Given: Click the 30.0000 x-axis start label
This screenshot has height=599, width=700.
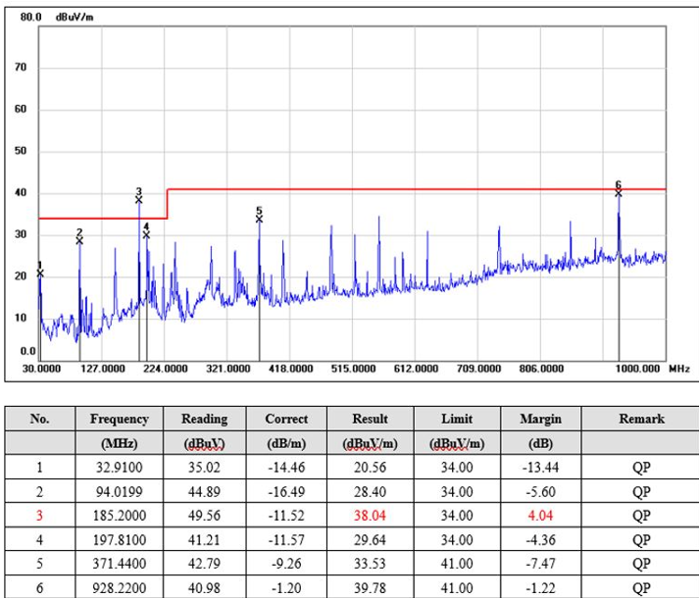Looking at the screenshot, I should coord(41,369).
